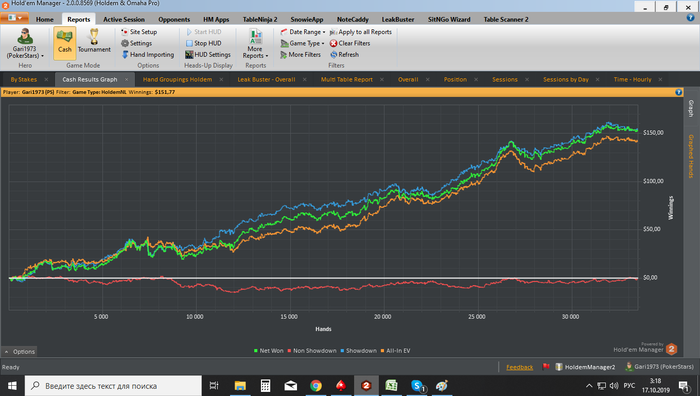Select the Reports ribbon tab
Viewport: 700px width, 396px height.
[79, 19]
